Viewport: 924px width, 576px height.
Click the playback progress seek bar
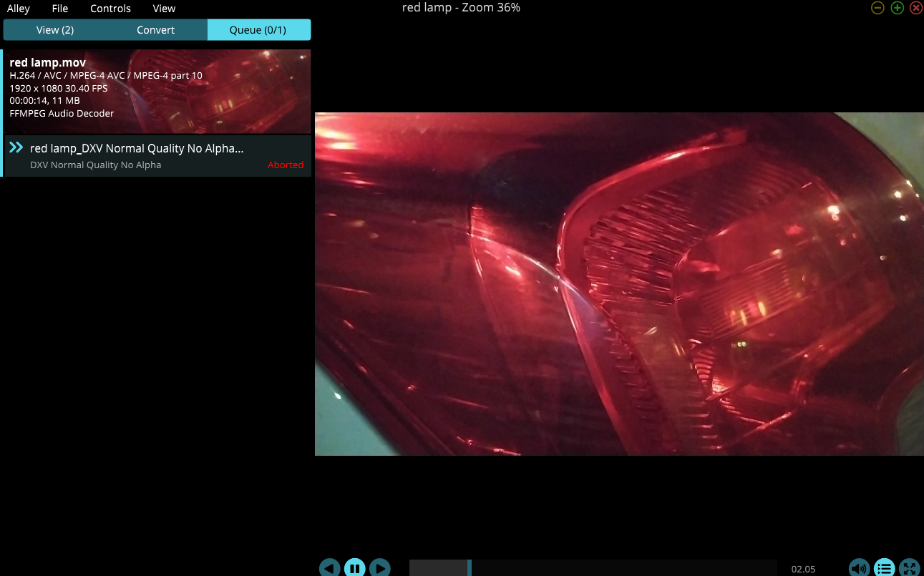tap(593, 568)
